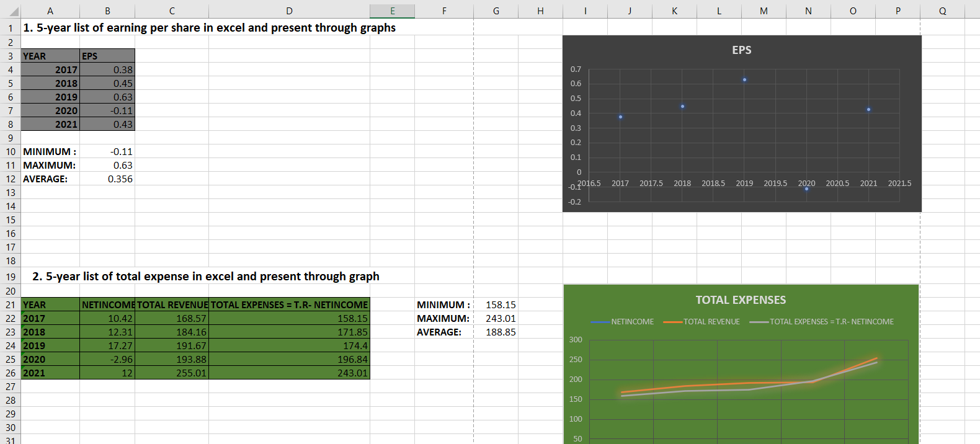Select column M header
This screenshot has height=444, width=980.
tap(764, 11)
